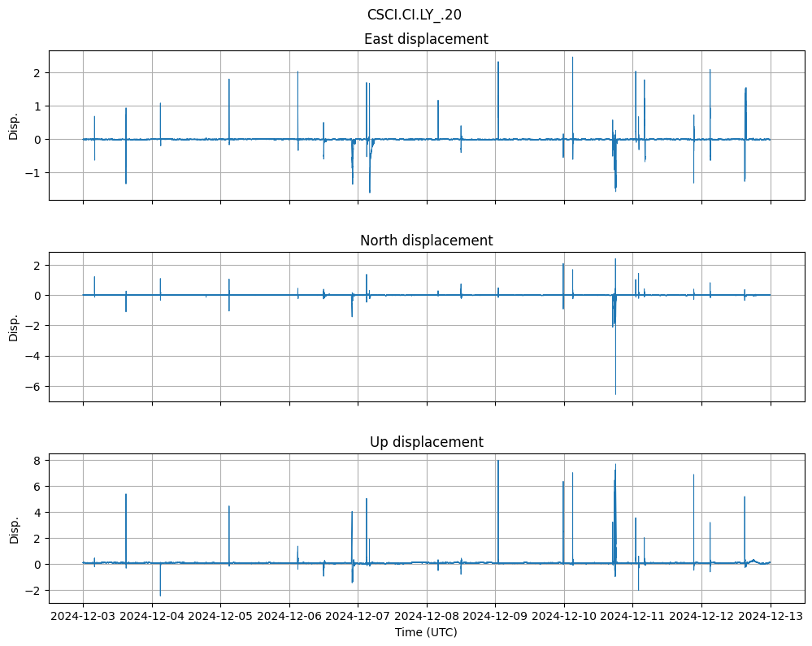Click the downward Up spike near 2024-12-04

coord(160,592)
